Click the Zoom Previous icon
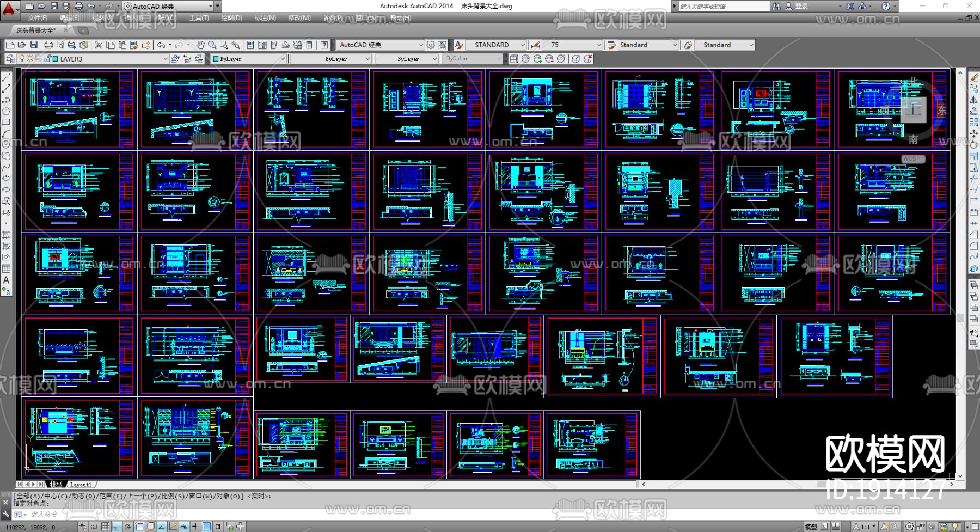The width and height of the screenshot is (980, 532). point(236,45)
